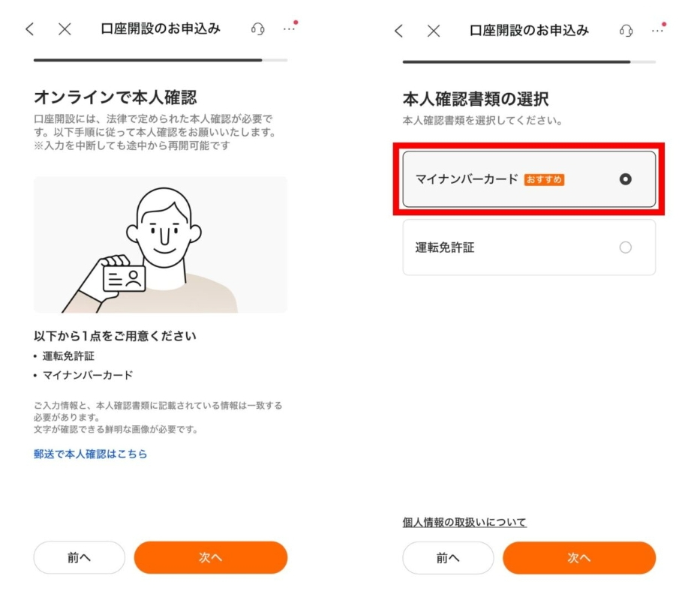Open the three-dot menu on left screen
The image size is (700, 591).
pyautogui.click(x=289, y=29)
